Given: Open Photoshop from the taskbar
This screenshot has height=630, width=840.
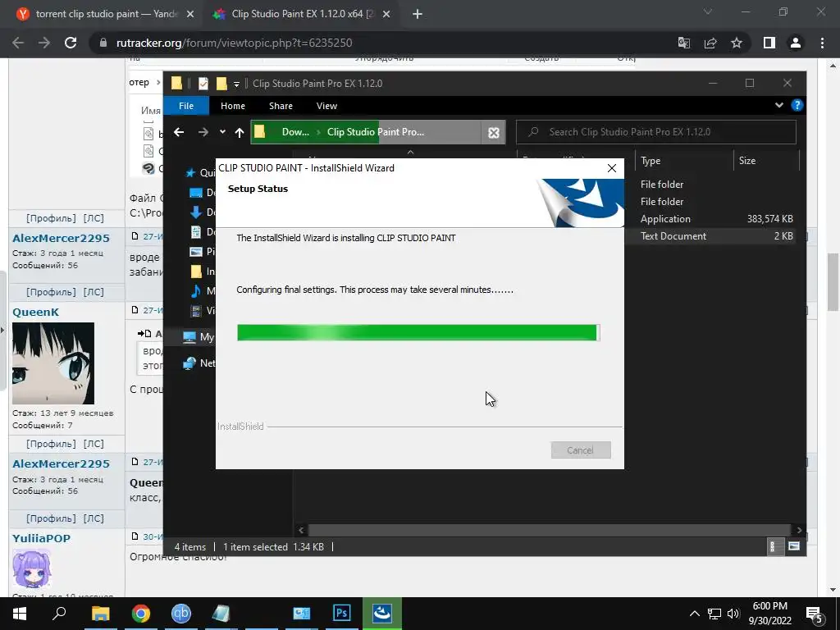Looking at the screenshot, I should tap(342, 614).
